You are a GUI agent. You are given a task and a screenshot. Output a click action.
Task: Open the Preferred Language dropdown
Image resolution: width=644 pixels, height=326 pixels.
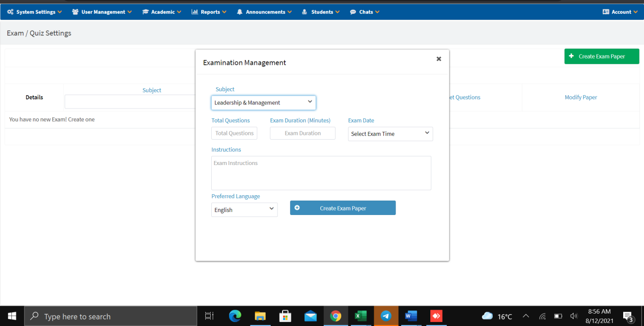pyautogui.click(x=244, y=210)
